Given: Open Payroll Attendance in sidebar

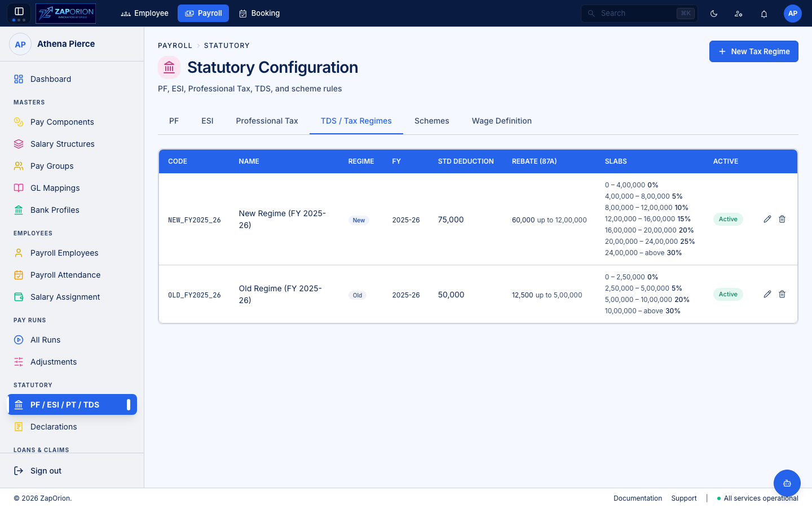Looking at the screenshot, I should (x=72, y=275).
